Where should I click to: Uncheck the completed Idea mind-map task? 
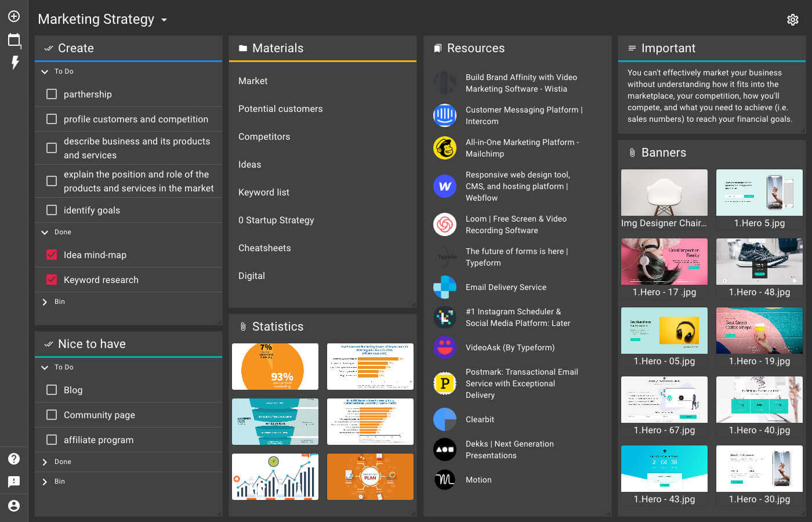click(x=51, y=255)
